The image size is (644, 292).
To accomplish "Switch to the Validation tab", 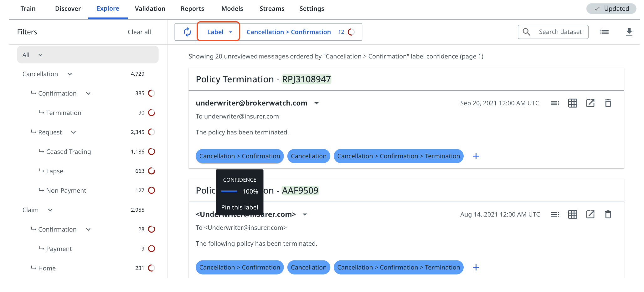I will click(150, 8).
